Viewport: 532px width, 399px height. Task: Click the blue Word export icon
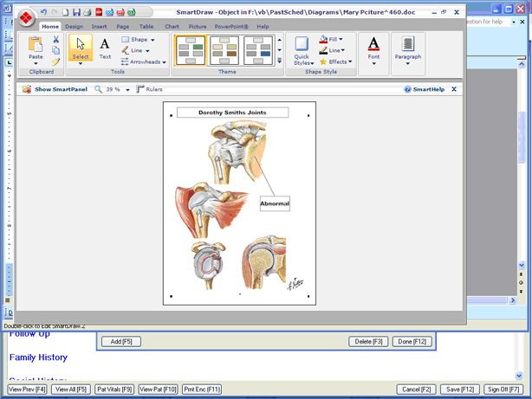point(109,12)
